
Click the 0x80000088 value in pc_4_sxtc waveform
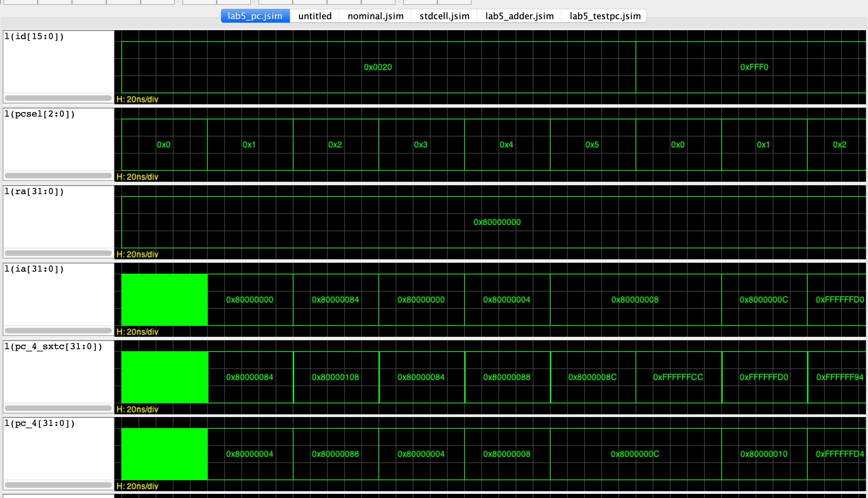tap(507, 377)
